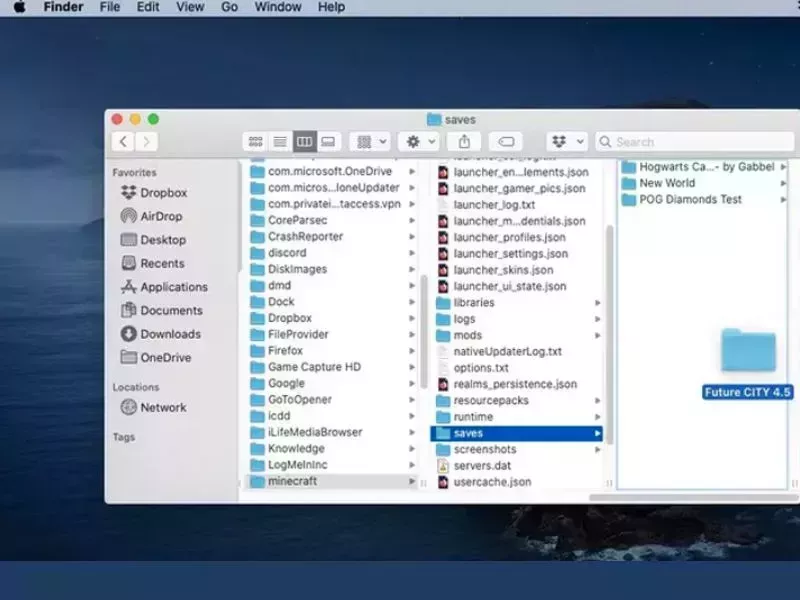Toggle column view toolbar button
The height and width of the screenshot is (600, 800).
304,142
